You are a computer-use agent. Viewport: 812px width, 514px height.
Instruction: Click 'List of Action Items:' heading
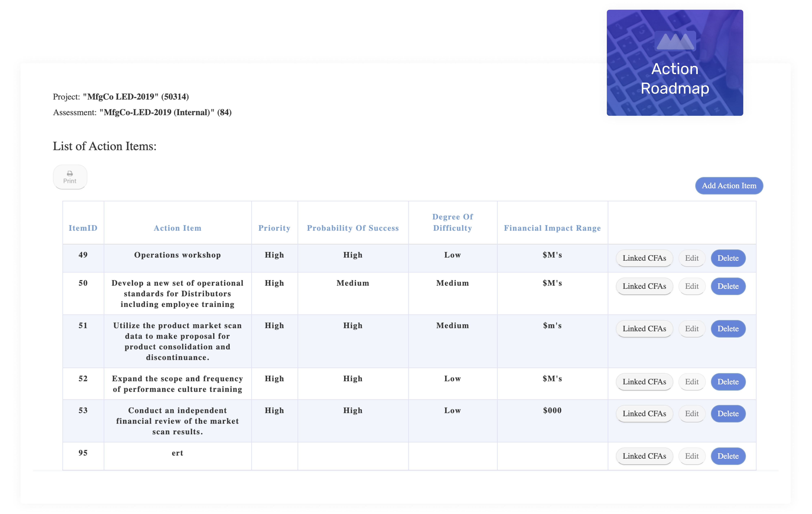coord(104,146)
